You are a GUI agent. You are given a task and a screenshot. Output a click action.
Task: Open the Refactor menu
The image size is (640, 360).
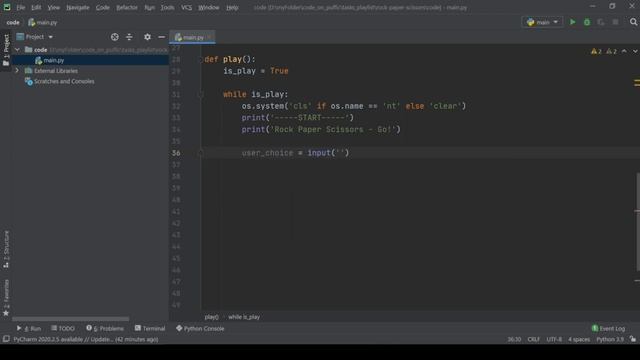coord(127,7)
